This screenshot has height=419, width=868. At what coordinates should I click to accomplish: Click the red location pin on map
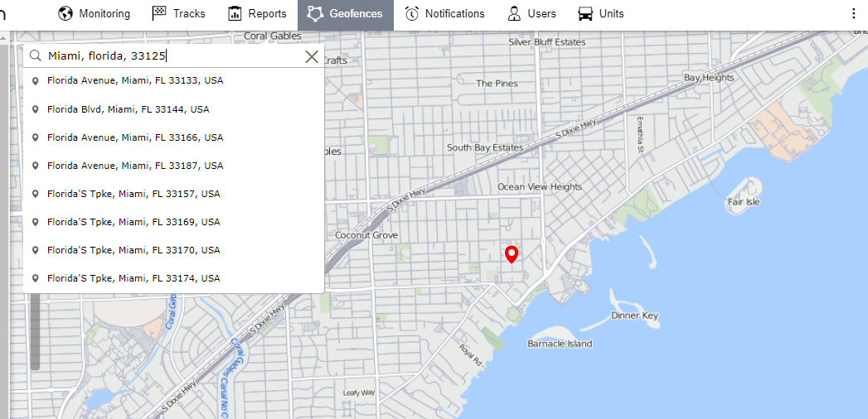(512, 254)
